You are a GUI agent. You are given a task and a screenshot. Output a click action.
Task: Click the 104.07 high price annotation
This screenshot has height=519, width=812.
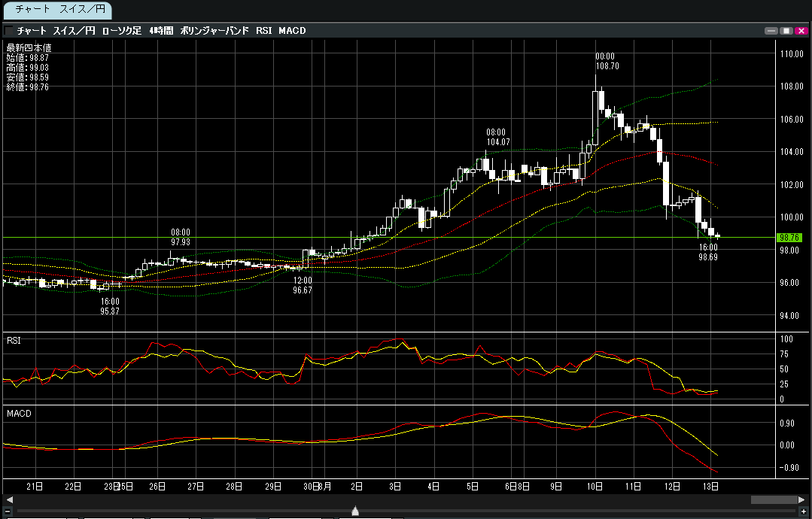pyautogui.click(x=498, y=142)
